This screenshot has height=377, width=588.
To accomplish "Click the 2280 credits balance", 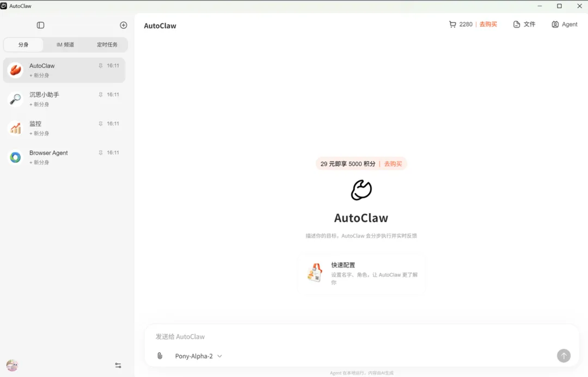I will 465,24.
